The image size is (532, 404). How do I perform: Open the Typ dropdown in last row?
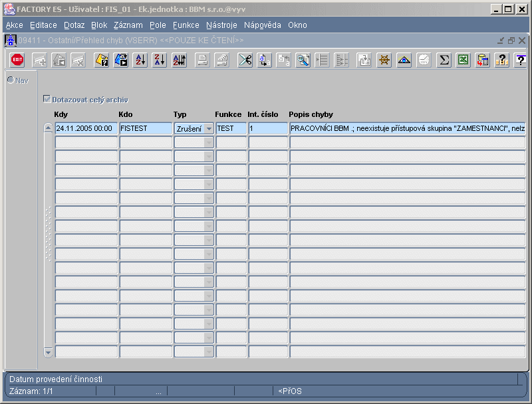pyautogui.click(x=209, y=352)
